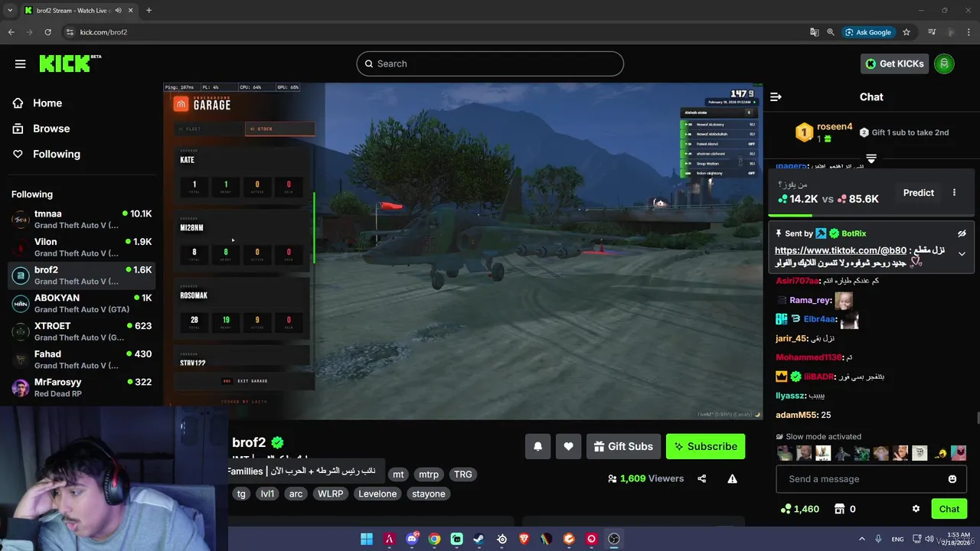This screenshot has width=980, height=551.
Task: Open the browser tab search dropdown
Action: [x=10, y=10]
